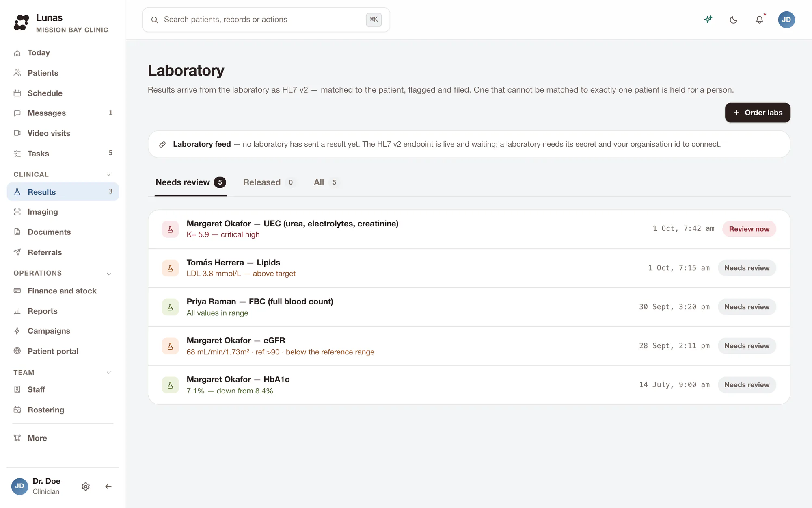Open Referrals in the sidebar
Image resolution: width=812 pixels, height=508 pixels.
click(63, 252)
